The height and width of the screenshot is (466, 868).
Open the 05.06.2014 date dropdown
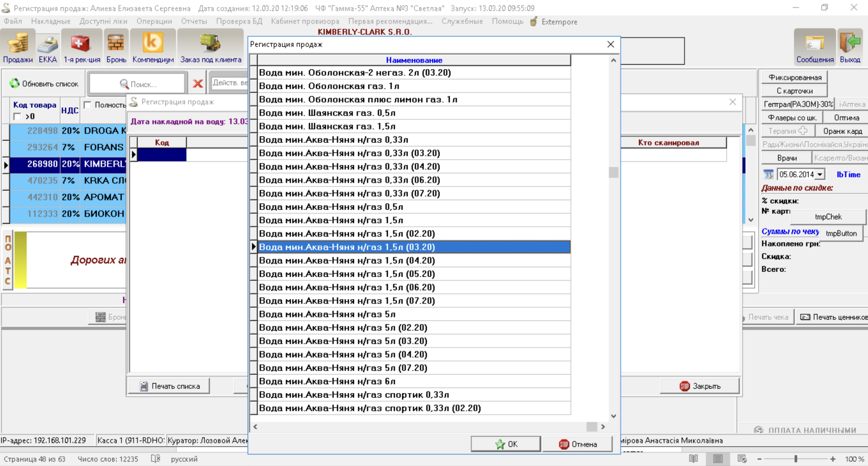(820, 175)
